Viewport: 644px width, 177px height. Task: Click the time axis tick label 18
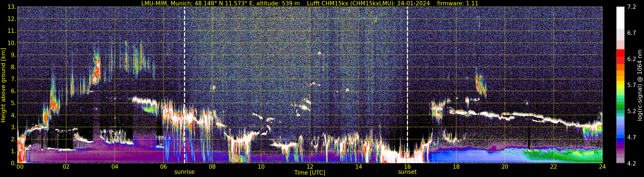456,167
